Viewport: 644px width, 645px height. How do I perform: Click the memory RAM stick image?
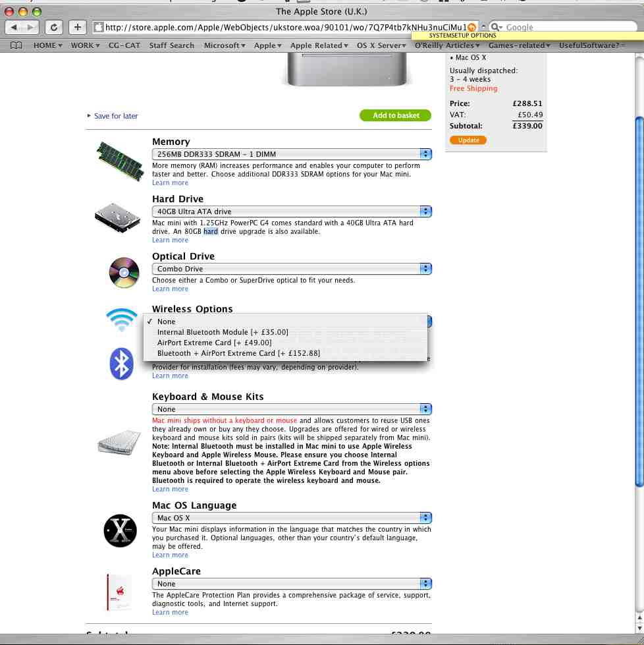point(120,161)
